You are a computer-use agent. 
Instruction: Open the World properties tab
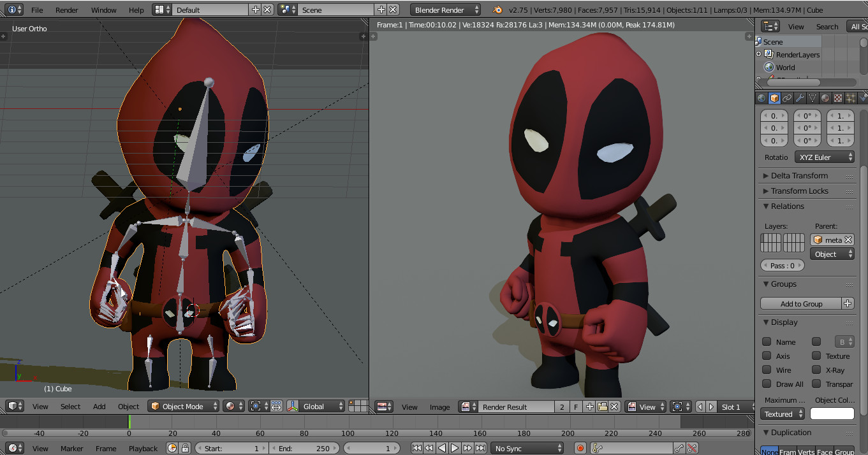(x=761, y=97)
